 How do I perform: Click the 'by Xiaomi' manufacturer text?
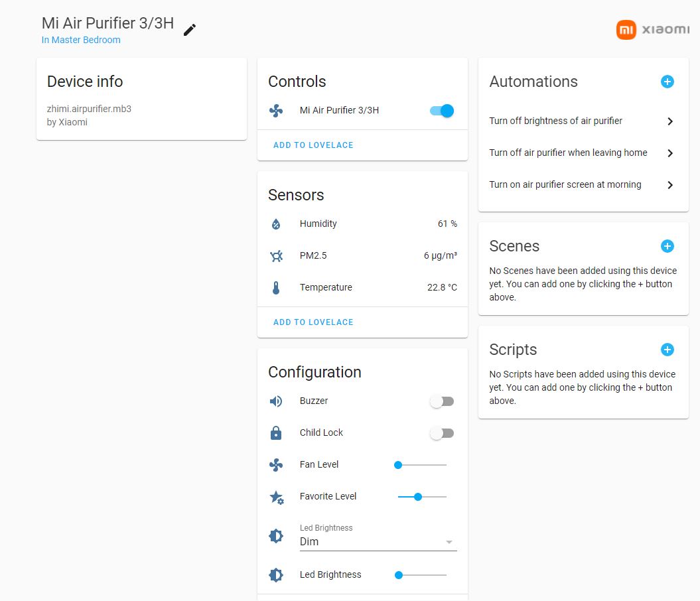point(67,122)
